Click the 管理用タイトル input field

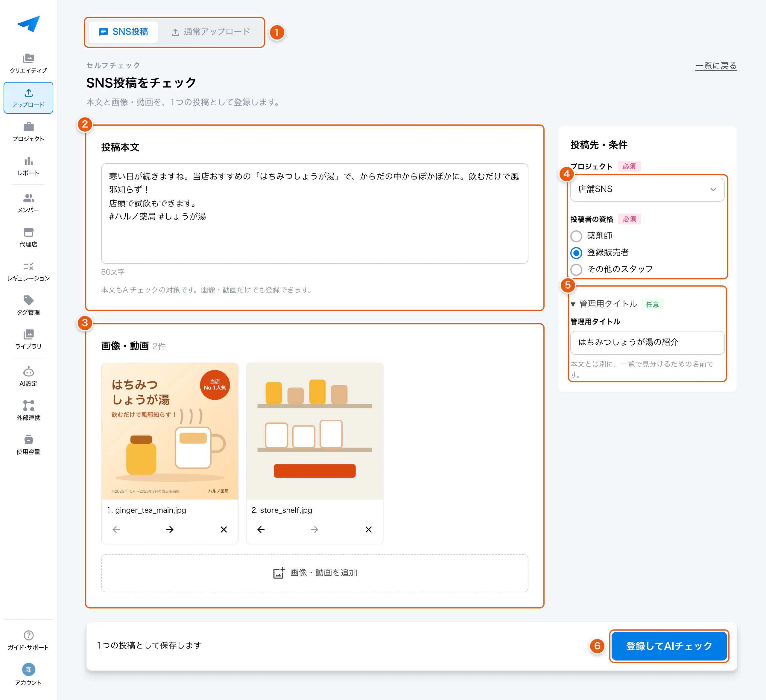pos(647,342)
